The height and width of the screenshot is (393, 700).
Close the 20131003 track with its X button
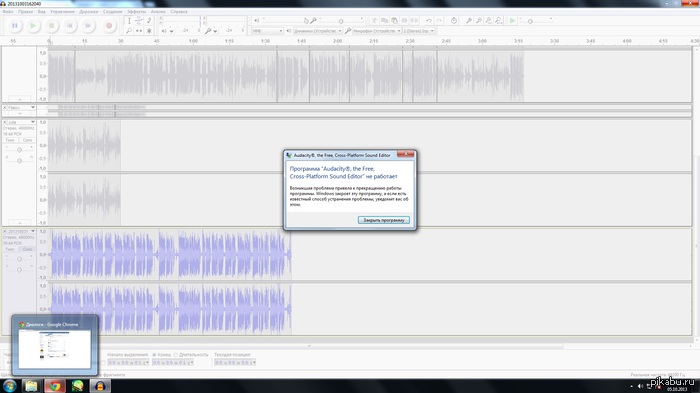4,231
